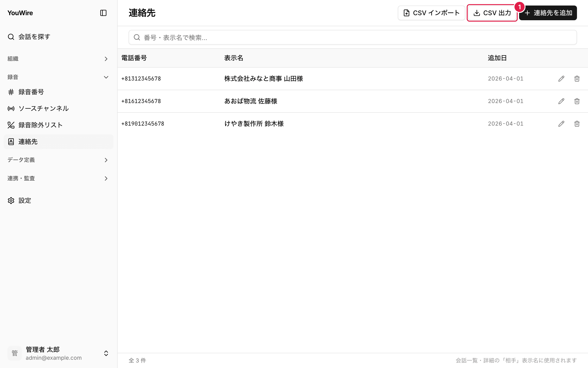588x368 pixels.
Task: Select phone number +819012345678
Action: [143, 124]
